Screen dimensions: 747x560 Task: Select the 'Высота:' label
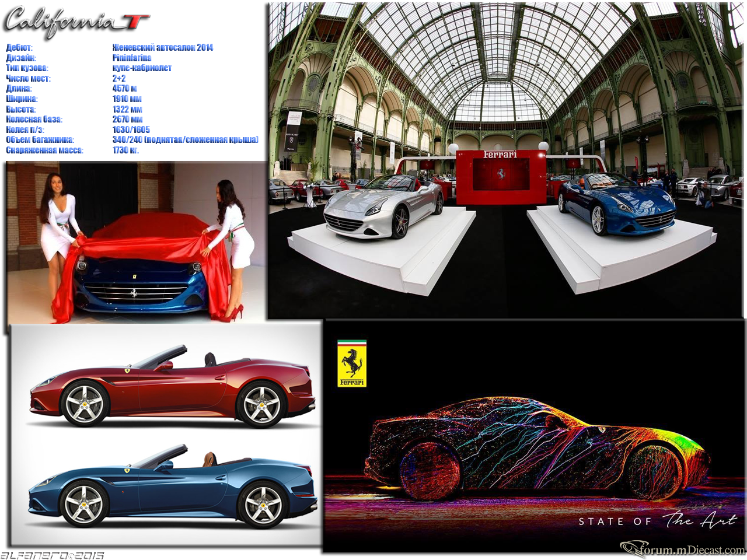(21, 110)
